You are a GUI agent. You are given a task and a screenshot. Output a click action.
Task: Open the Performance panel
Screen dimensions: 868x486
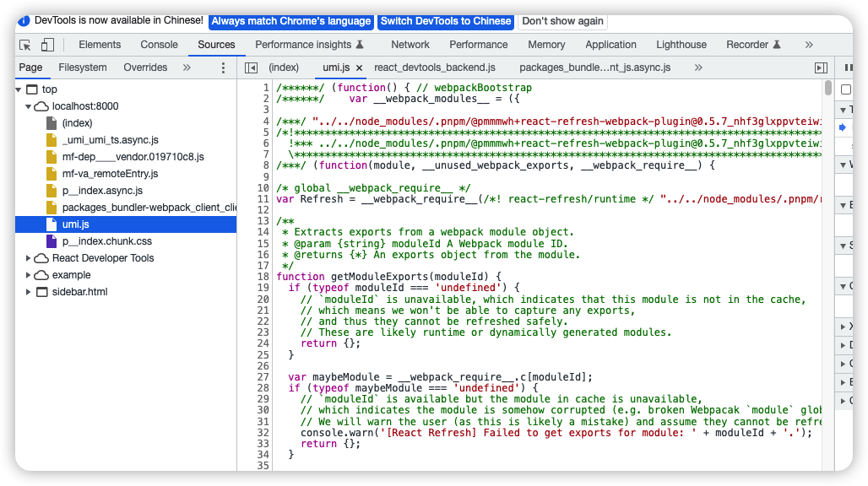(478, 45)
